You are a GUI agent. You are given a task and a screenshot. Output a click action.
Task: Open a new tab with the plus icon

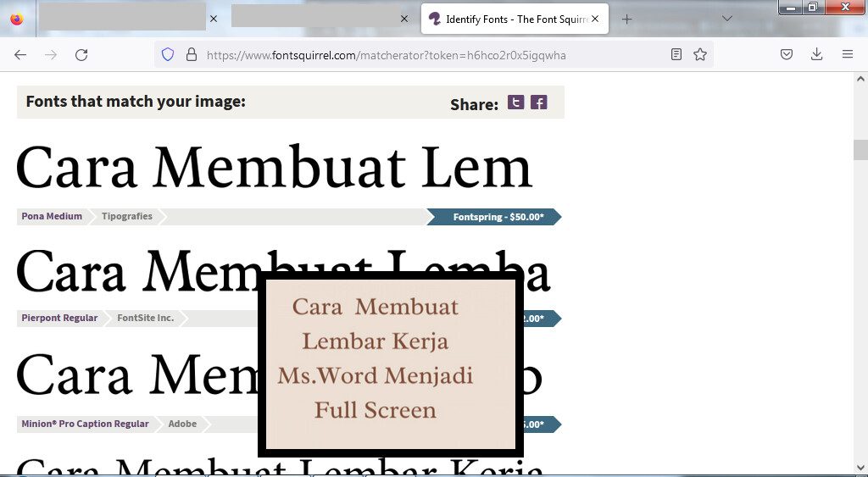pos(626,19)
